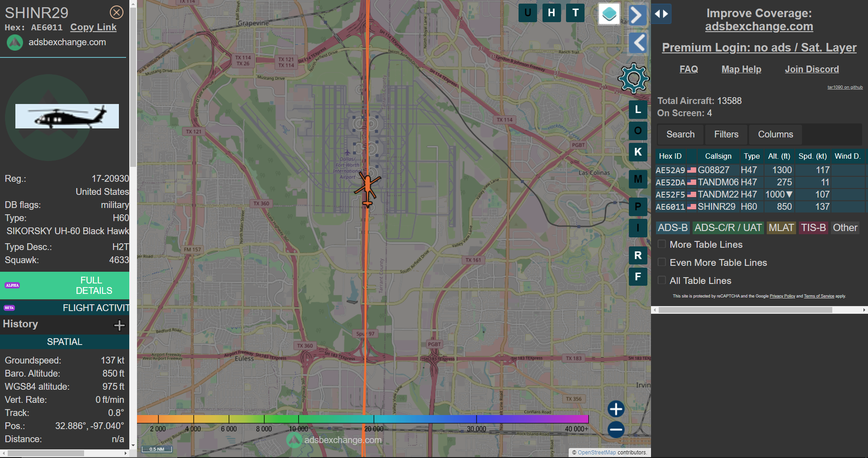Toggle the L map button

[638, 109]
